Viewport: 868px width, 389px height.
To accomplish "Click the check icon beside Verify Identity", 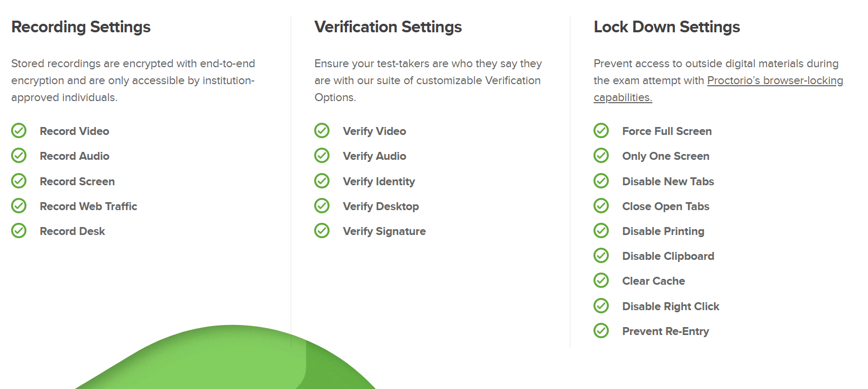I will pyautogui.click(x=322, y=181).
